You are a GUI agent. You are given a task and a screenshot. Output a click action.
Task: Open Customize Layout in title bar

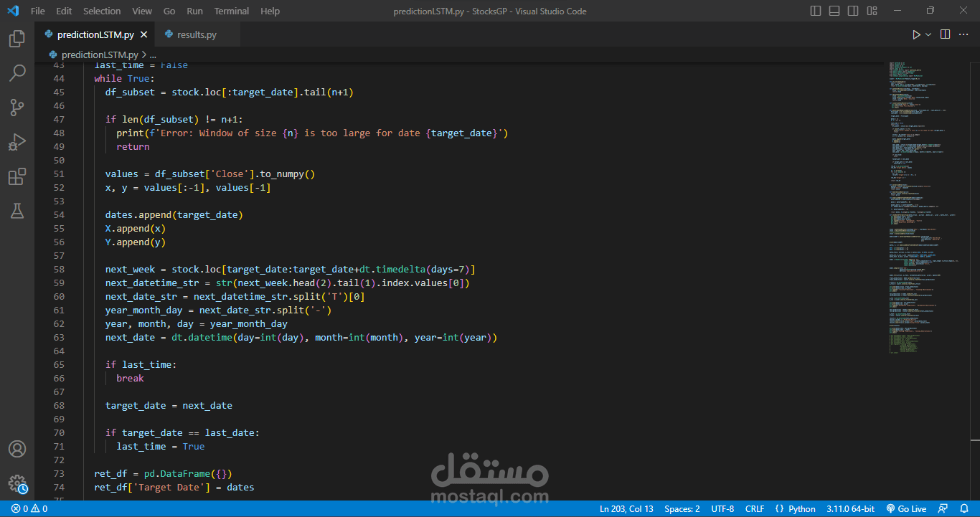(872, 11)
